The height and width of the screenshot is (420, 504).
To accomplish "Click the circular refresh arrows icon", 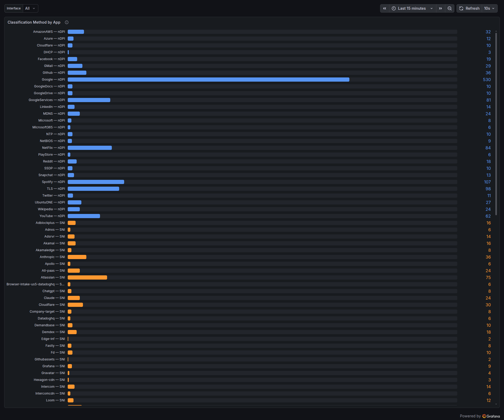I will [461, 8].
